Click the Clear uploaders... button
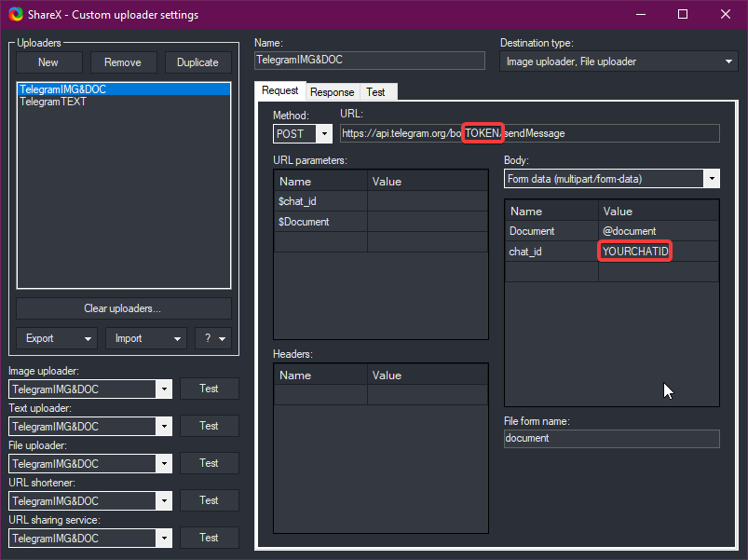This screenshot has height=560, width=748. coord(124,308)
